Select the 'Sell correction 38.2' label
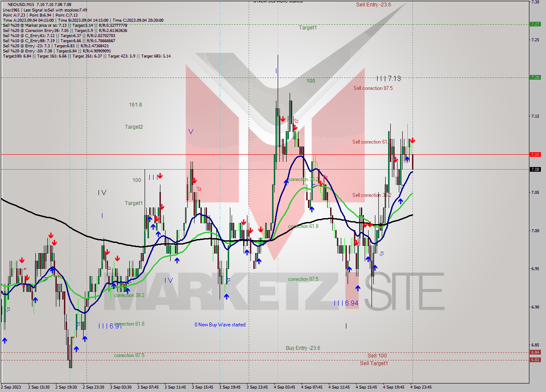 point(372,195)
